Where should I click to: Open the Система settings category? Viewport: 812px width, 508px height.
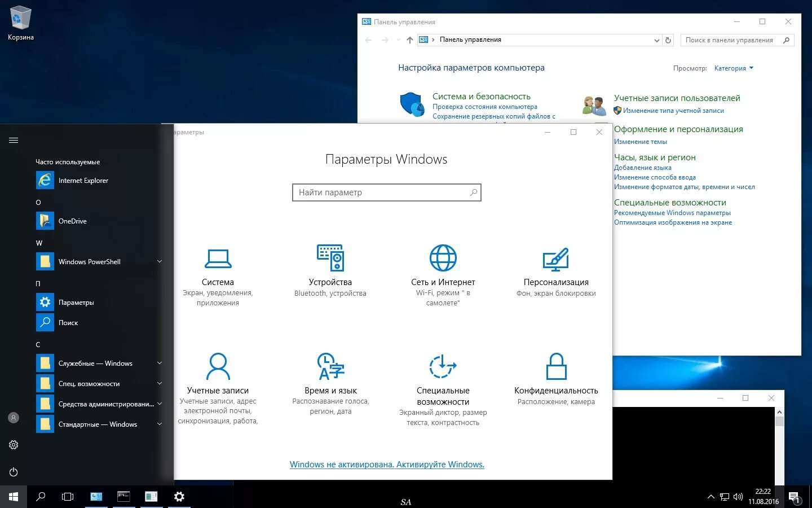pos(218,277)
